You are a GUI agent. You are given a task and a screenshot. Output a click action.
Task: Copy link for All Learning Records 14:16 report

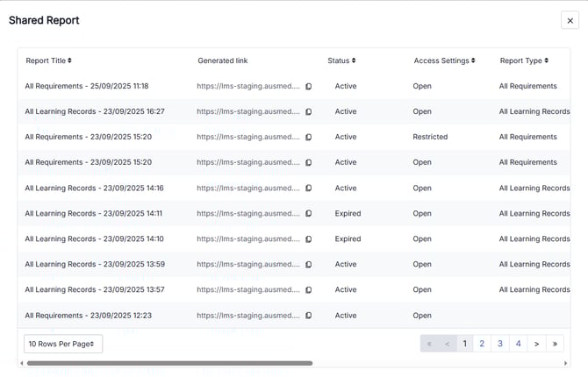click(x=308, y=188)
